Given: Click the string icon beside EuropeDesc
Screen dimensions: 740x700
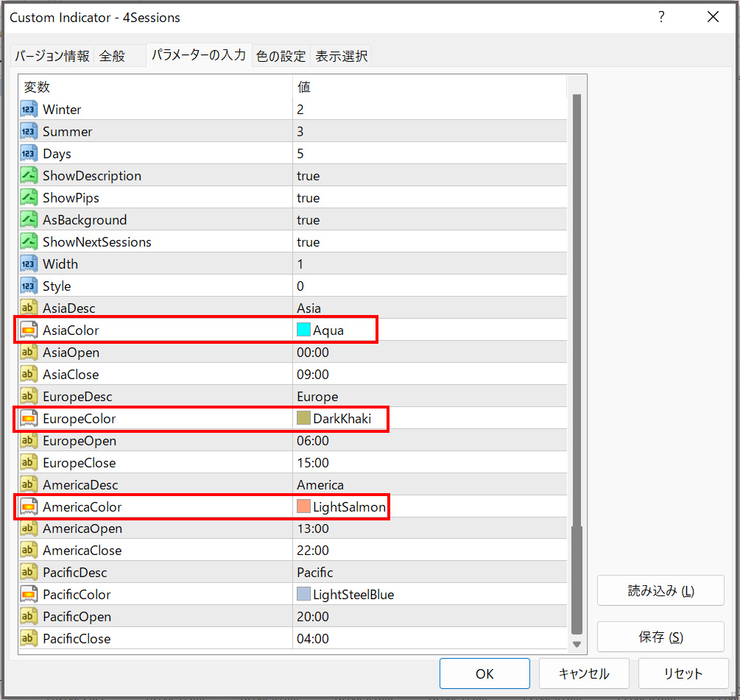Looking at the screenshot, I should [x=29, y=396].
